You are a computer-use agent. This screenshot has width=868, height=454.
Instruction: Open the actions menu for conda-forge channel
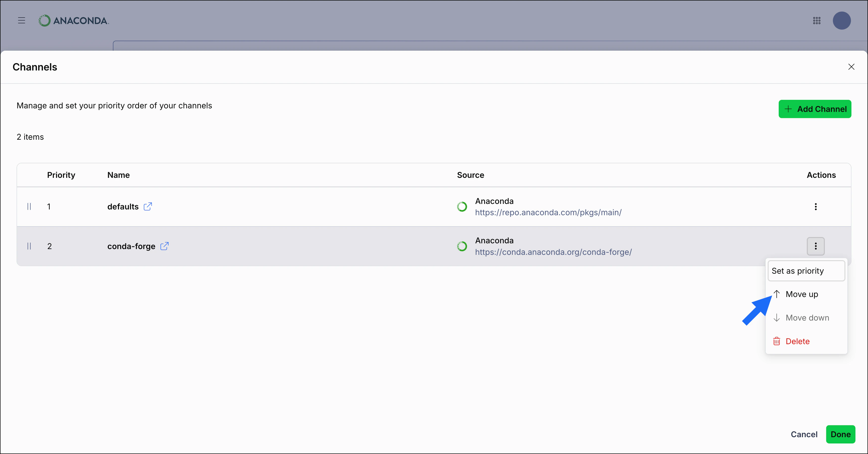click(x=816, y=246)
